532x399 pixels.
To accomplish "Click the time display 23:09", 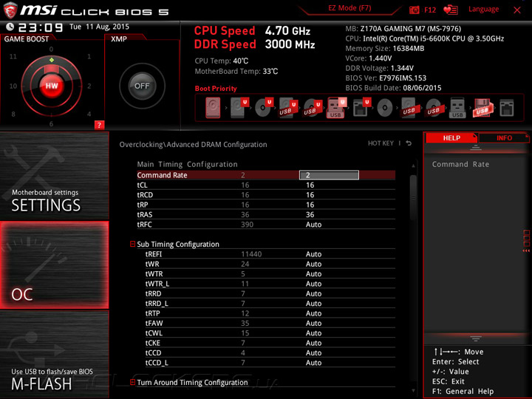I will coord(41,27).
